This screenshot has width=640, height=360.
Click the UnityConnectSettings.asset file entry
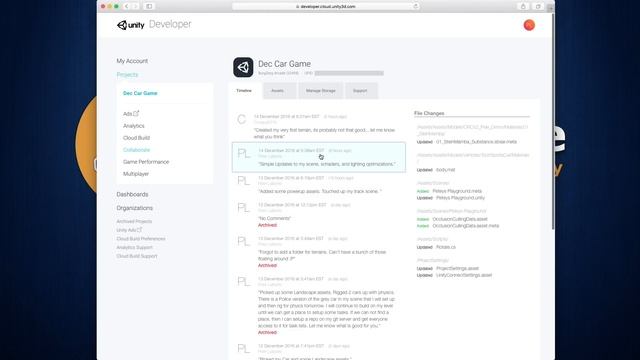pyautogui.click(x=464, y=275)
